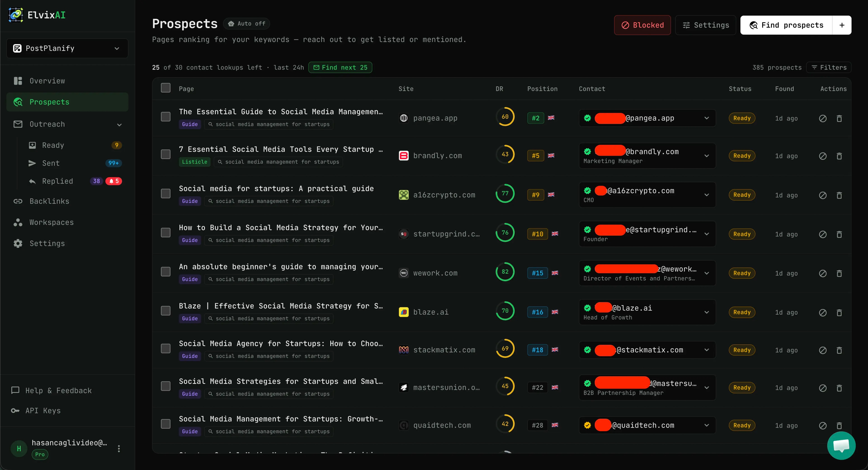Expand the brandly.com contact dropdown
Image resolution: width=868 pixels, height=470 pixels.
click(706, 156)
